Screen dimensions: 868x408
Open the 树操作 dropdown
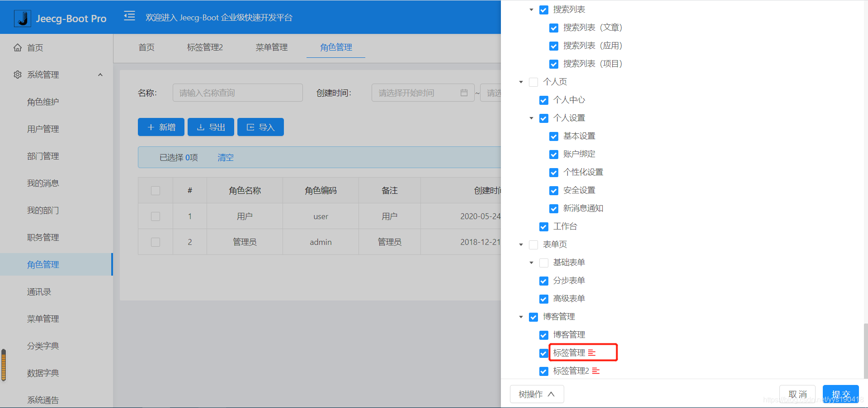[537, 394]
